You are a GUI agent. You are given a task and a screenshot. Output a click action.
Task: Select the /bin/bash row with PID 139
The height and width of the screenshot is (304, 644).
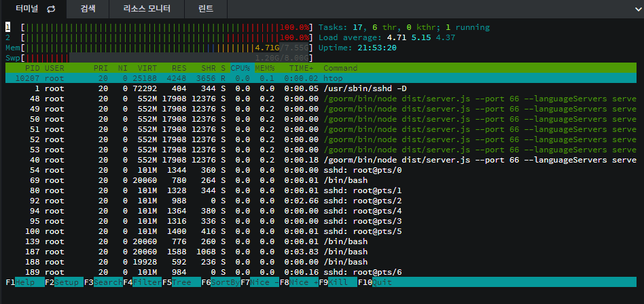click(x=321, y=241)
